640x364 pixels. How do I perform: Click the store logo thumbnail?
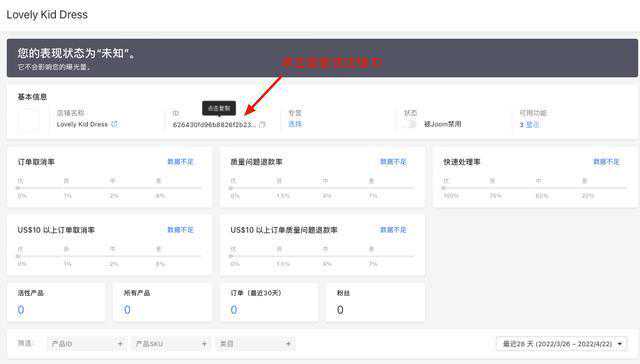(x=29, y=120)
